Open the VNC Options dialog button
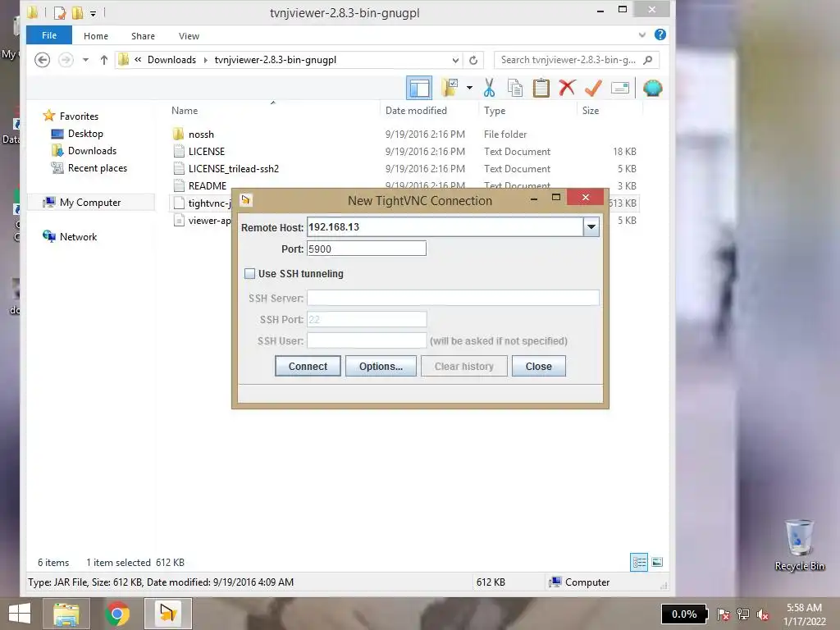The height and width of the screenshot is (630, 840). [381, 367]
